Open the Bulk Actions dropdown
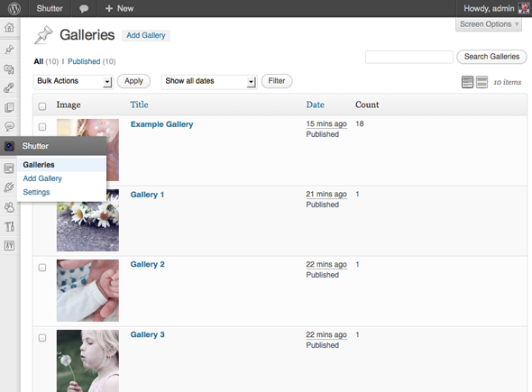This screenshot has width=532, height=392. [x=73, y=81]
